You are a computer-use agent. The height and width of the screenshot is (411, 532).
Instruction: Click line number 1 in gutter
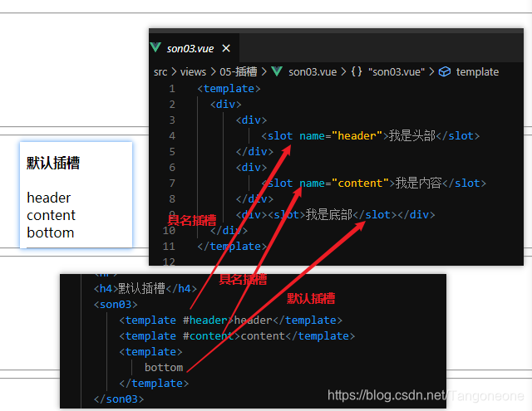[x=172, y=89]
